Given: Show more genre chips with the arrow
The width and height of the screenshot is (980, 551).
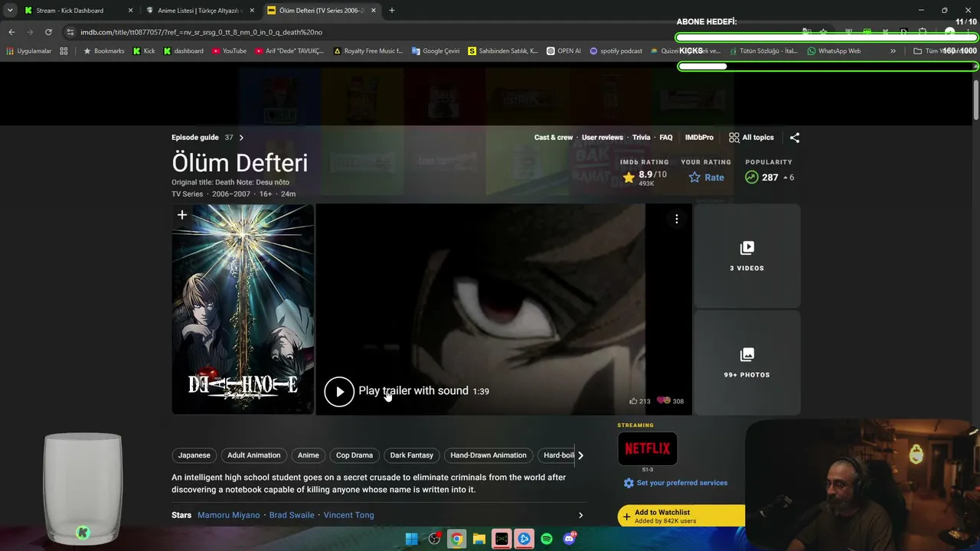Looking at the screenshot, I should pos(580,455).
